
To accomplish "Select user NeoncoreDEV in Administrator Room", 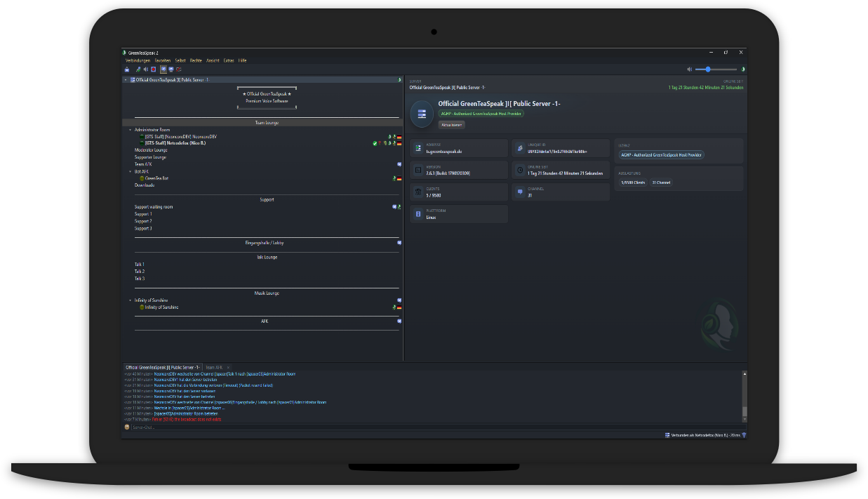I will [x=182, y=137].
